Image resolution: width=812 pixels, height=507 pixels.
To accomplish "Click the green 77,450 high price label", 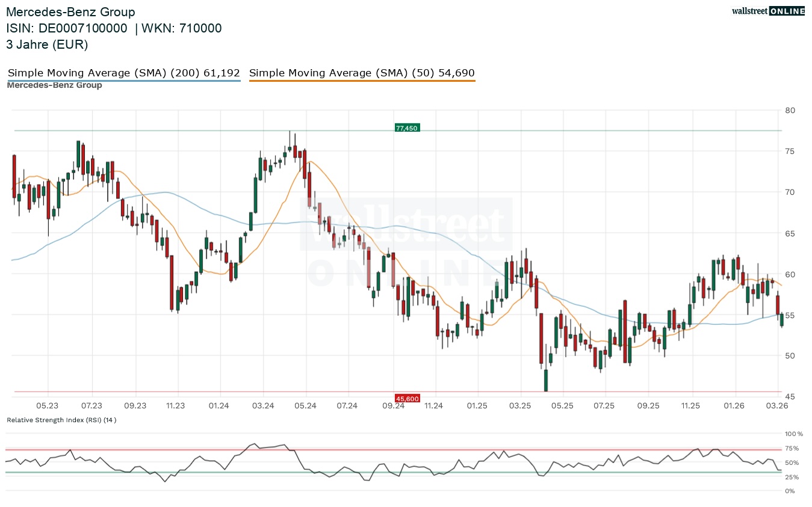I will point(407,128).
